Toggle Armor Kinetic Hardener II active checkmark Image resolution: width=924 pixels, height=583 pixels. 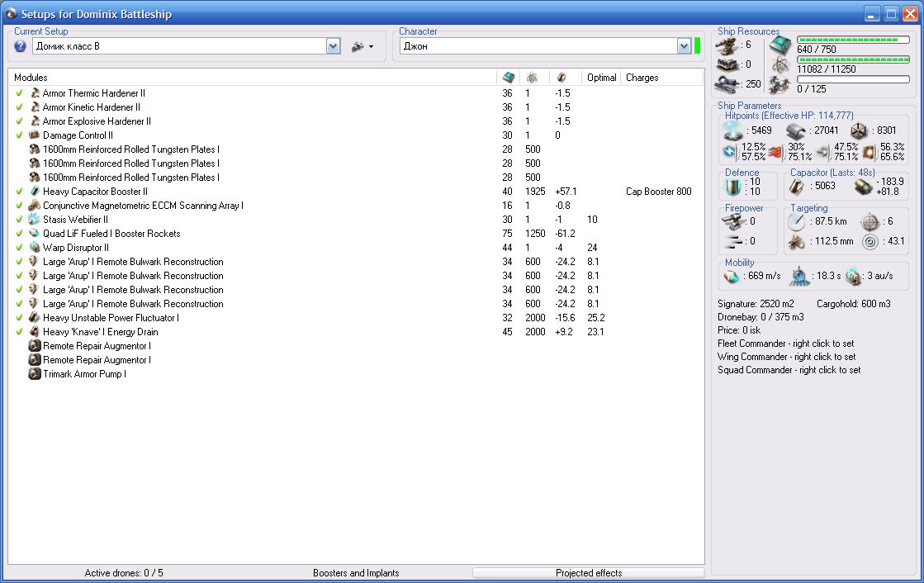20,107
